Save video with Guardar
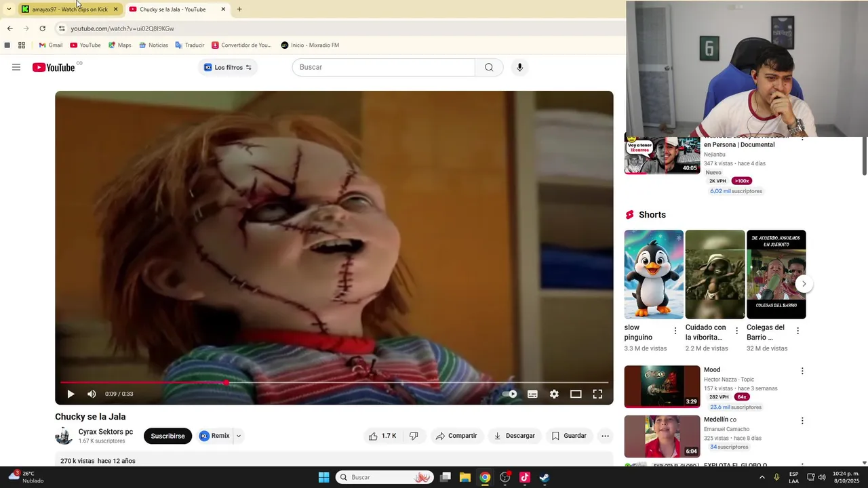The height and width of the screenshot is (488, 868). click(569, 436)
